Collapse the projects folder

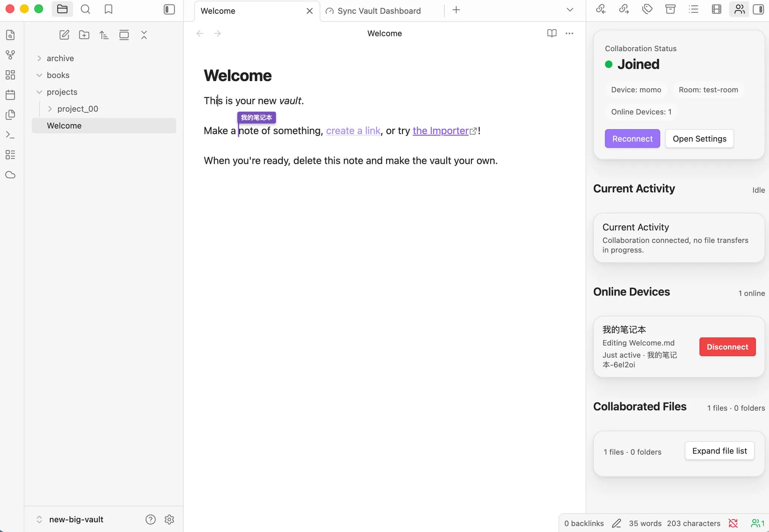pyautogui.click(x=39, y=92)
